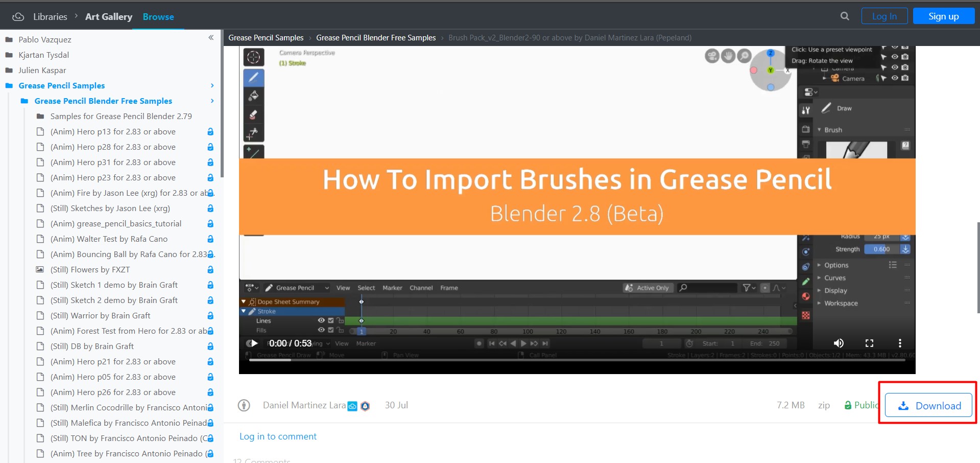The width and height of the screenshot is (980, 463).
Task: Open (Still) Sketches by Jason Lee (xrg)
Action: pos(110,208)
